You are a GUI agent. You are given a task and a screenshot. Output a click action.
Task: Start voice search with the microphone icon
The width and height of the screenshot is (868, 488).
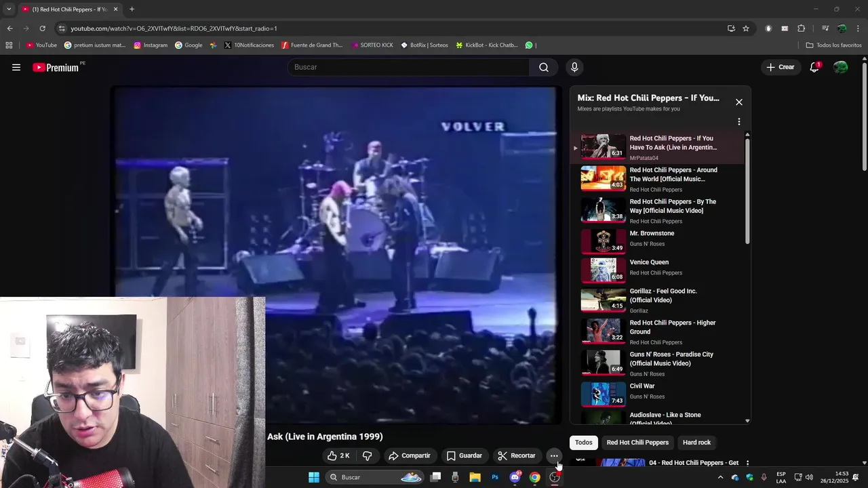tap(574, 67)
